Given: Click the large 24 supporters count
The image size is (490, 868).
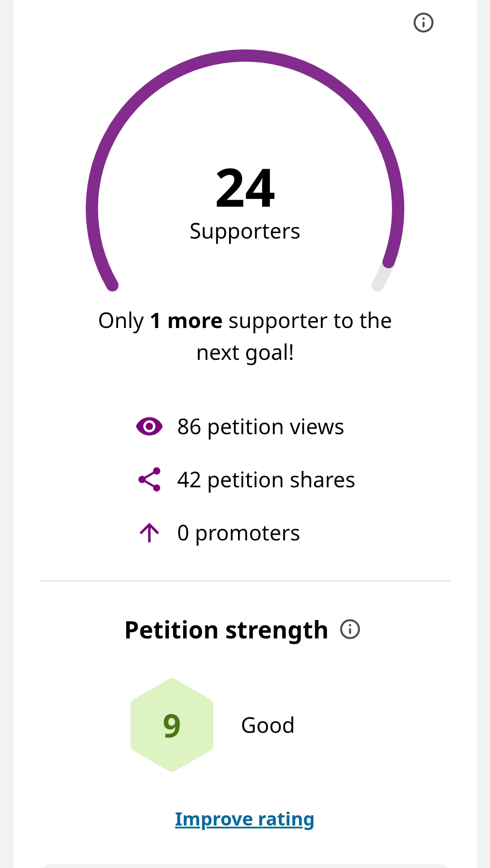Looking at the screenshot, I should point(245,188).
